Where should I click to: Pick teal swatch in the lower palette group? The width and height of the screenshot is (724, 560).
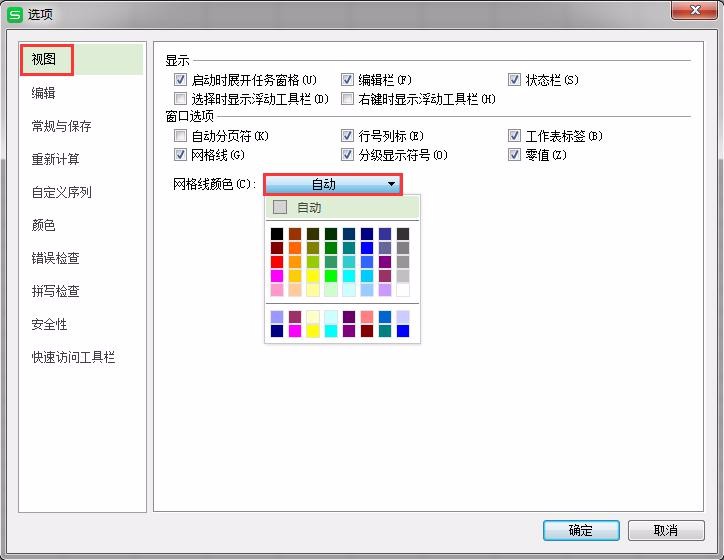[385, 331]
